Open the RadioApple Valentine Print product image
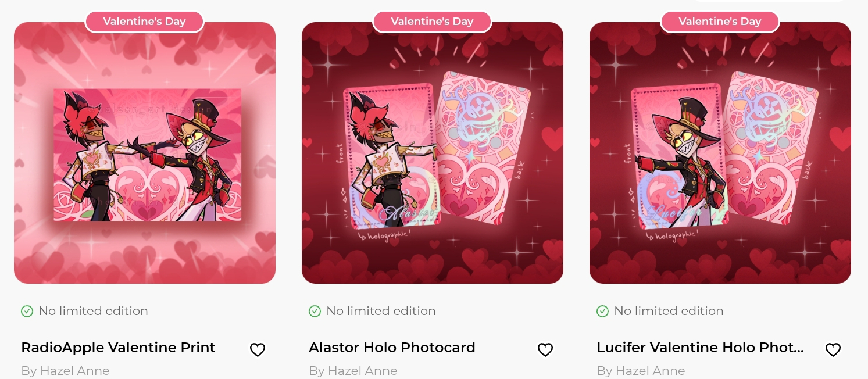Screen dimensions: 868x379 (x=145, y=153)
